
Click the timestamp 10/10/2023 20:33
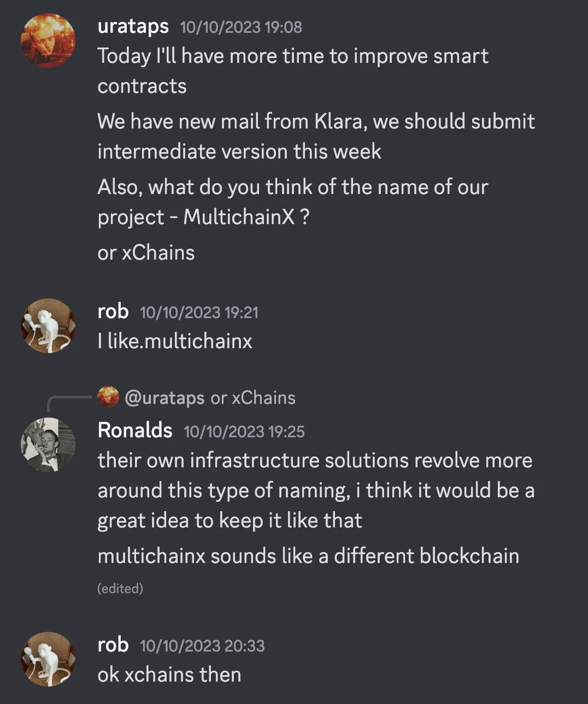pyautogui.click(x=202, y=646)
